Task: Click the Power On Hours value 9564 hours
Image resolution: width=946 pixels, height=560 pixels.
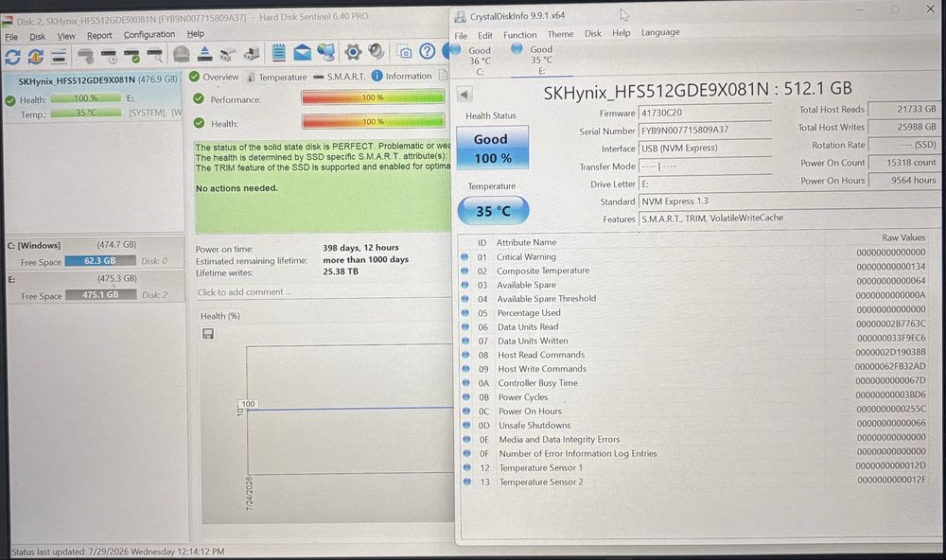Action: coord(903,180)
